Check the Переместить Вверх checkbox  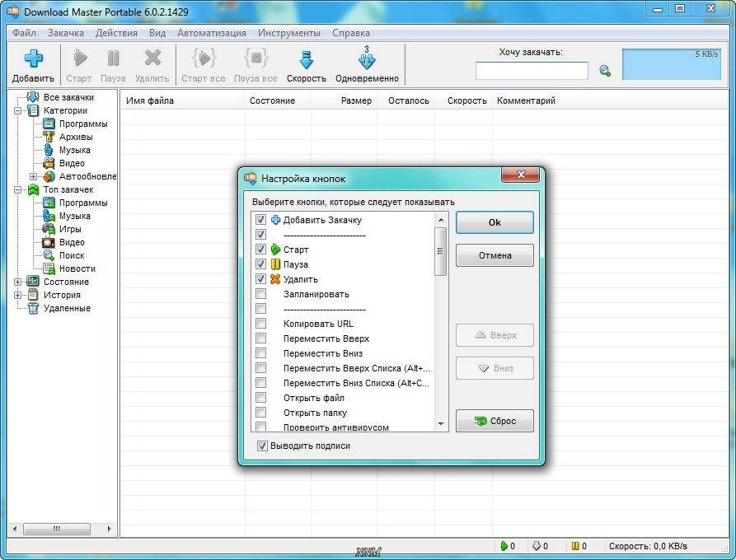click(x=260, y=338)
